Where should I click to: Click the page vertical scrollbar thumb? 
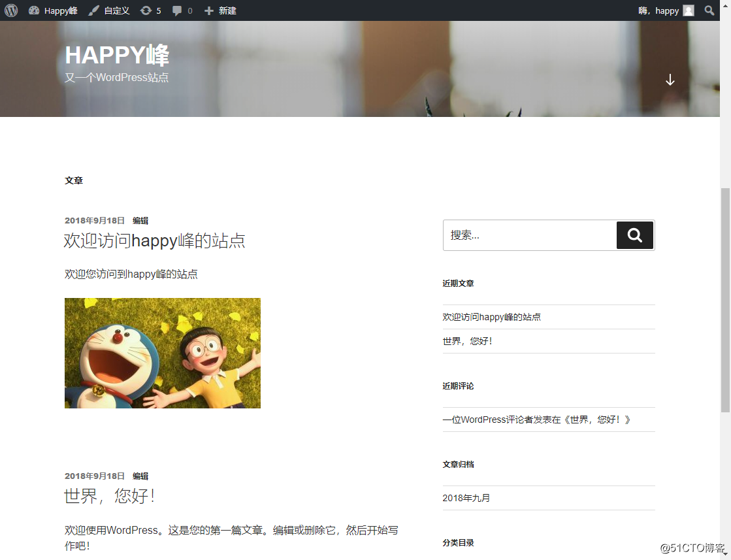(x=725, y=300)
